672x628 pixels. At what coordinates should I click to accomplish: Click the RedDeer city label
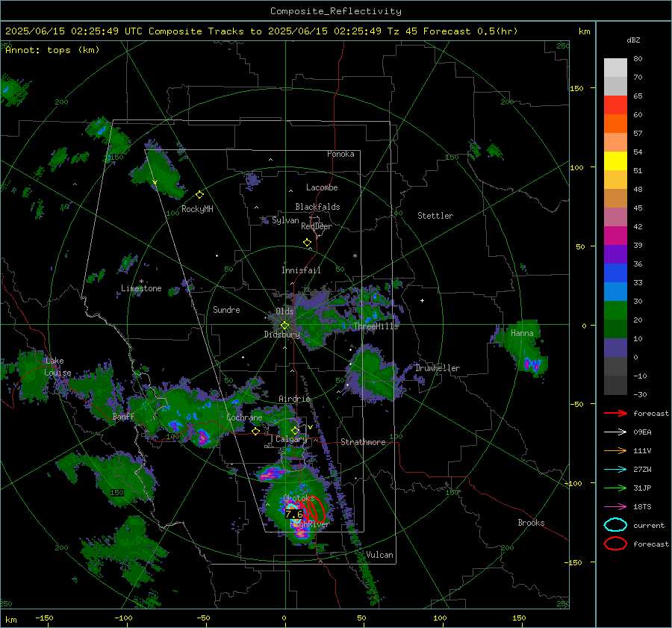tap(317, 226)
